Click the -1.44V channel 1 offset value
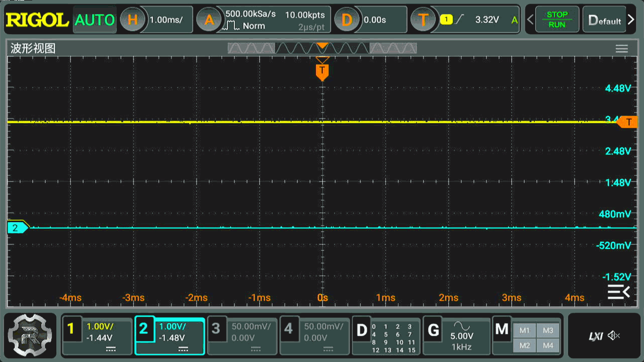This screenshot has width=644, height=362. click(x=99, y=338)
